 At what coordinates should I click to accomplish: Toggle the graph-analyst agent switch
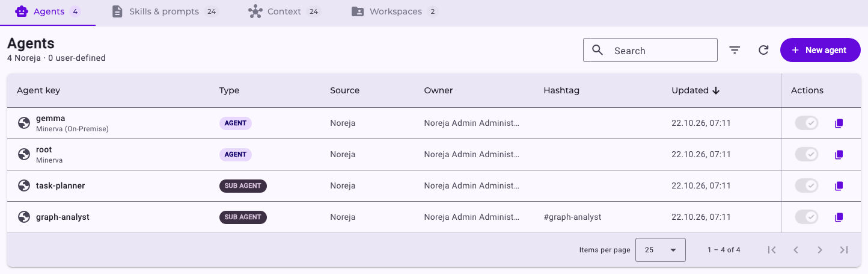tap(807, 217)
